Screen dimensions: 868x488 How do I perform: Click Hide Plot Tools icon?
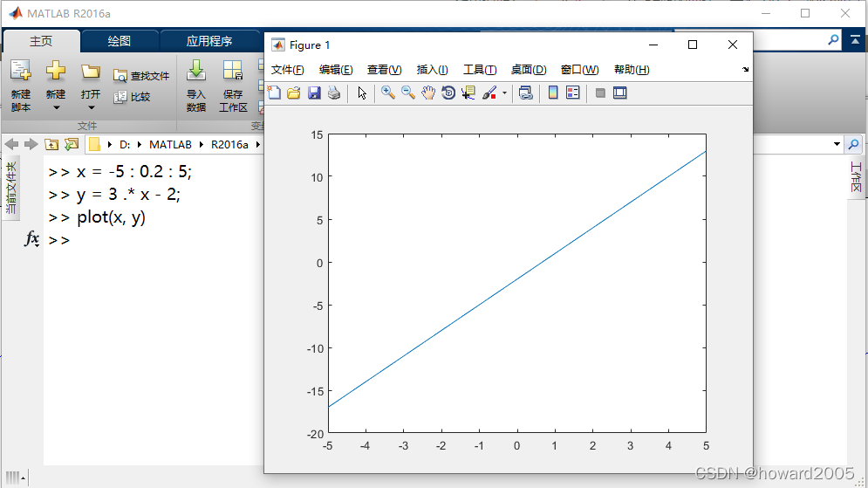pos(600,93)
